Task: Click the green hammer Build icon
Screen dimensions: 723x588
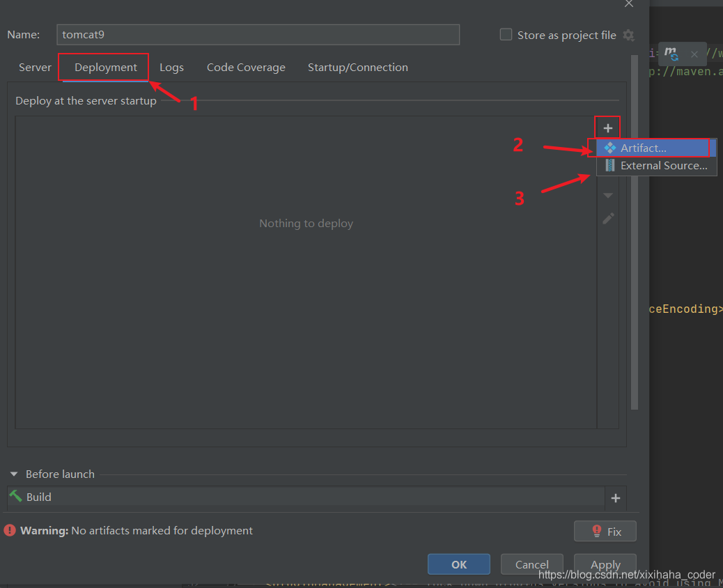Action: 16,496
